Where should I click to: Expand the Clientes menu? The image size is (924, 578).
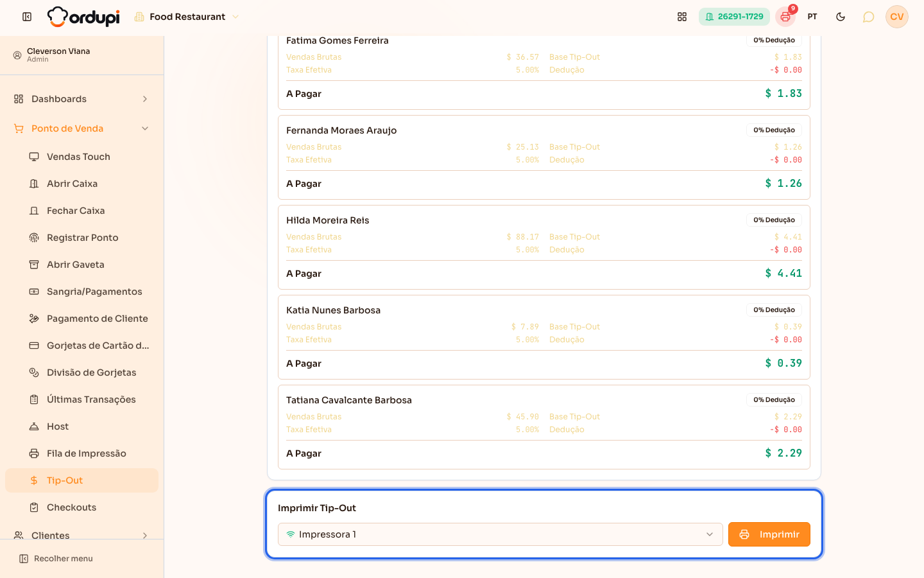pyautogui.click(x=81, y=535)
